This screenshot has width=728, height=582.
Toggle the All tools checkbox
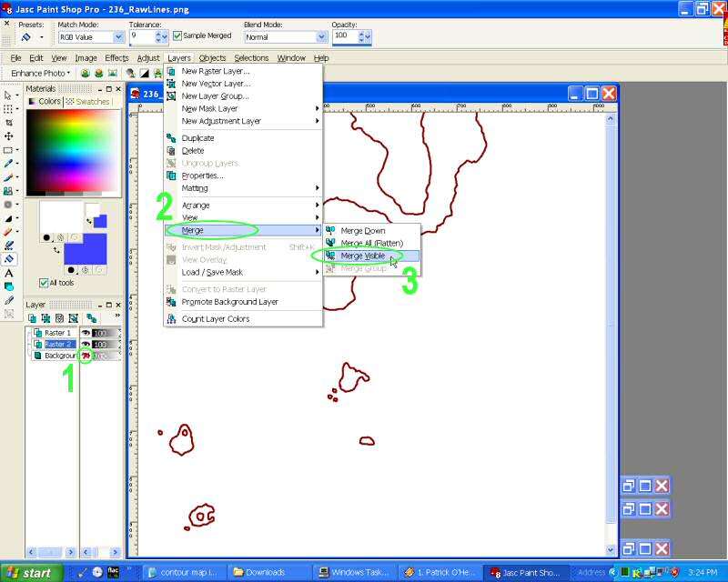[43, 283]
